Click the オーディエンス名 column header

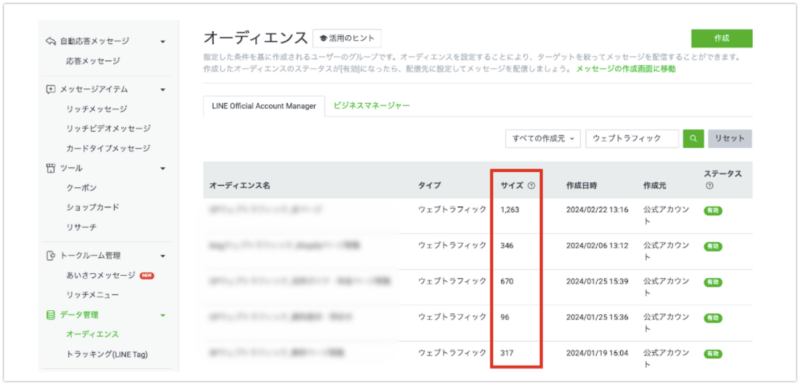(240, 186)
